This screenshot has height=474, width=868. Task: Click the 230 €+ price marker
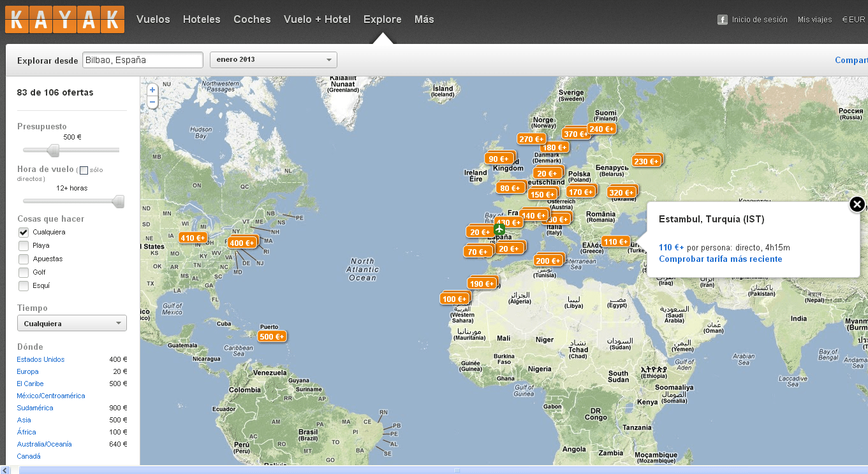pyautogui.click(x=646, y=161)
